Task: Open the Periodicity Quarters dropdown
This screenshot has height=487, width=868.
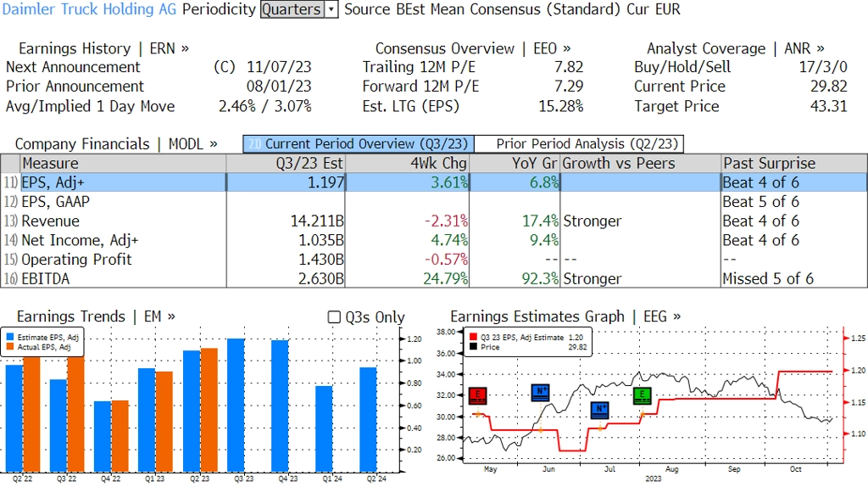Action: [x=299, y=9]
